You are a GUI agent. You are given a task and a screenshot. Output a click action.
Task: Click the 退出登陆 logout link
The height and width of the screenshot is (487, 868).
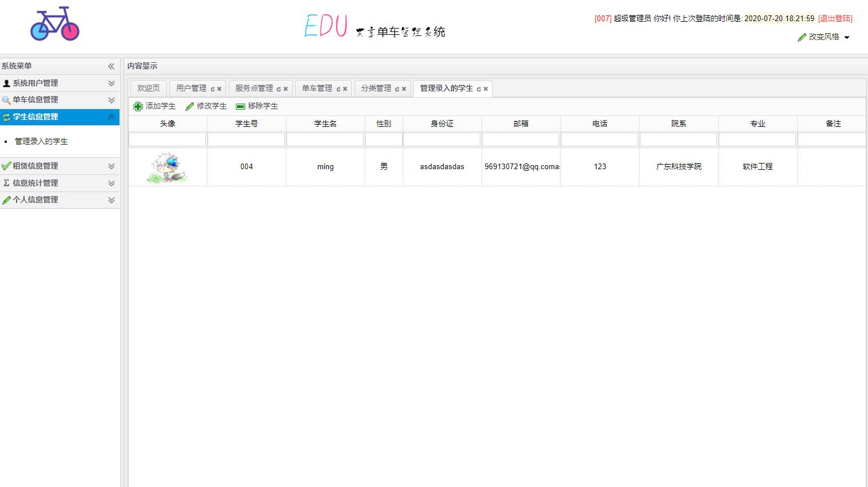(834, 18)
